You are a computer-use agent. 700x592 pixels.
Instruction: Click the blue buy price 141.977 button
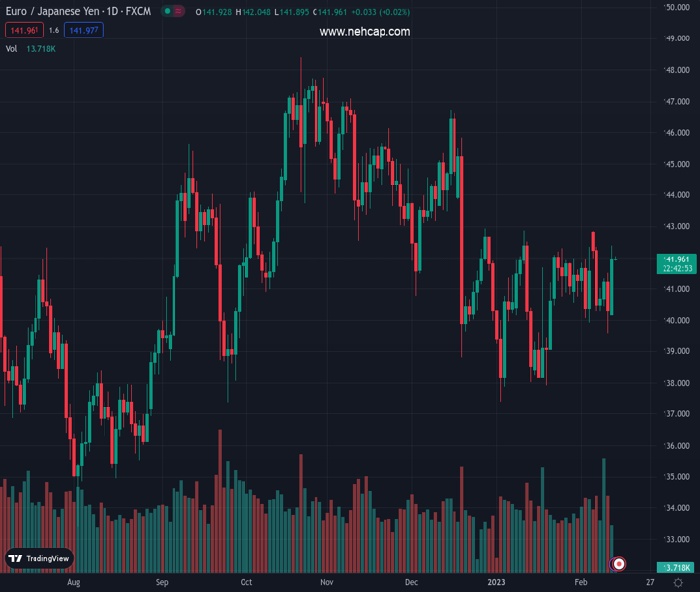(84, 31)
